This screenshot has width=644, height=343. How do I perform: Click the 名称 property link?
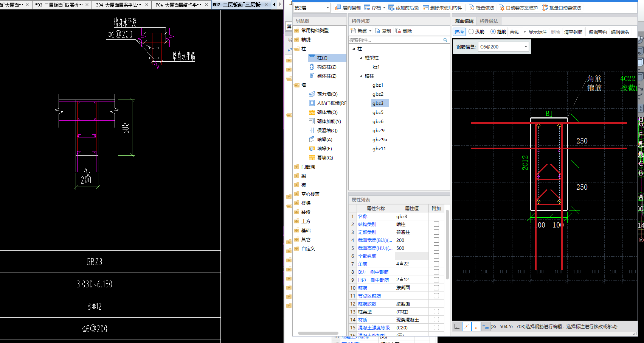pyautogui.click(x=363, y=216)
